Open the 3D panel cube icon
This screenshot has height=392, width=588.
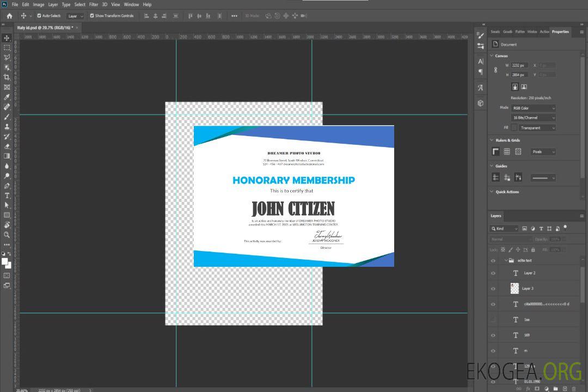coord(480,103)
